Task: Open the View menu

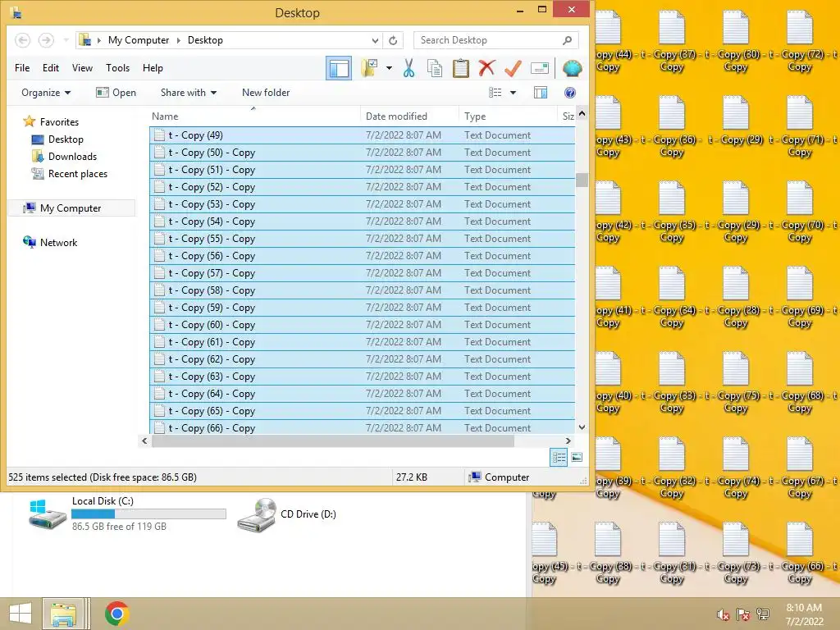Action: coord(83,68)
